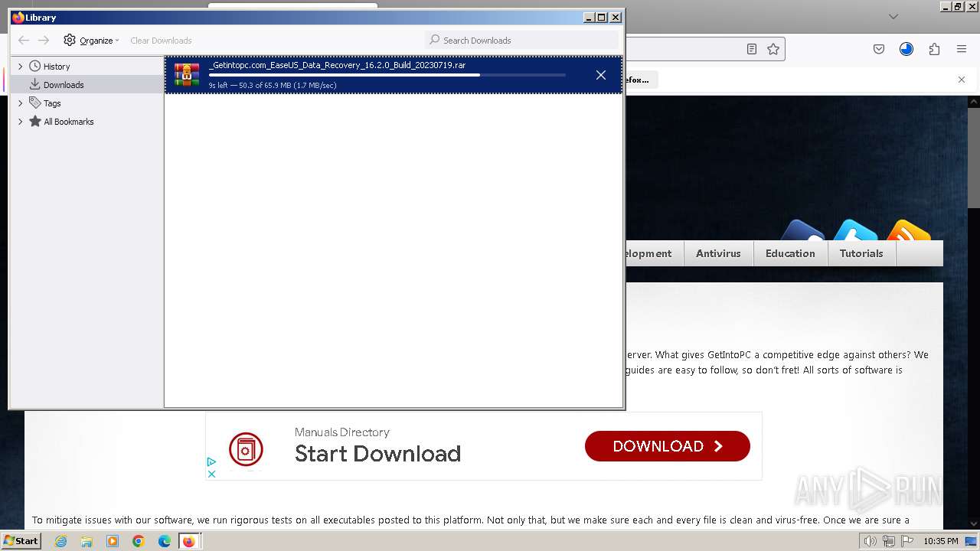Click the Facebook social icon
This screenshot has width=980, height=551.
pyautogui.click(x=802, y=231)
